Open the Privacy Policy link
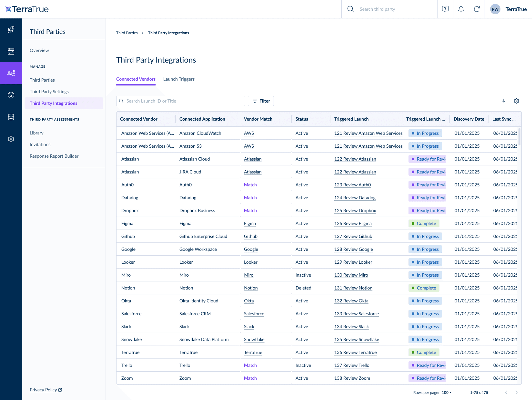This screenshot has width=532, height=400. point(46,390)
